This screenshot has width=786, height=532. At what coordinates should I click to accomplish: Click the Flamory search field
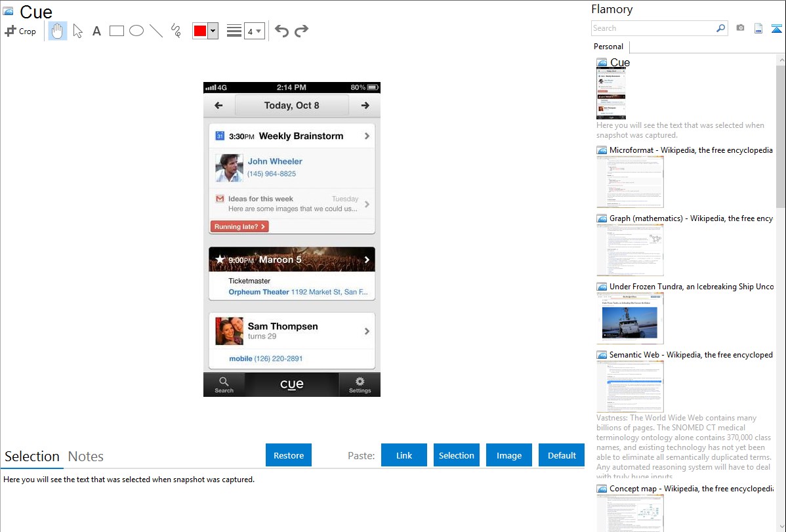[653, 28]
